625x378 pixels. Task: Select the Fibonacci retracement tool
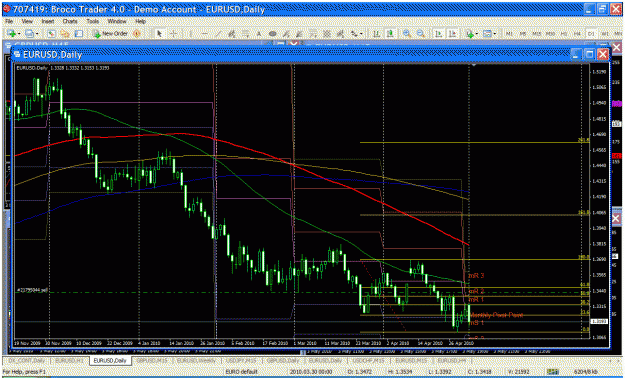(245, 34)
